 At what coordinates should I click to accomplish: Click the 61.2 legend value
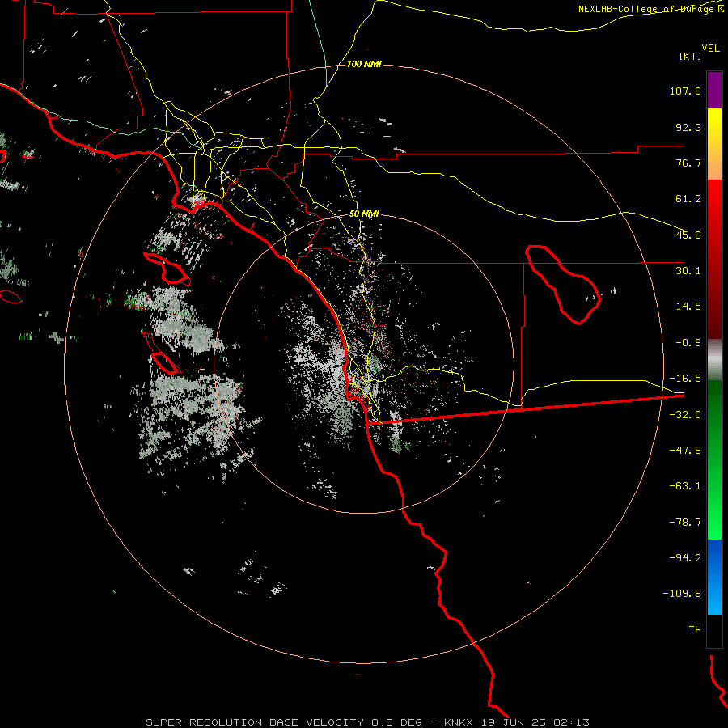688,199
